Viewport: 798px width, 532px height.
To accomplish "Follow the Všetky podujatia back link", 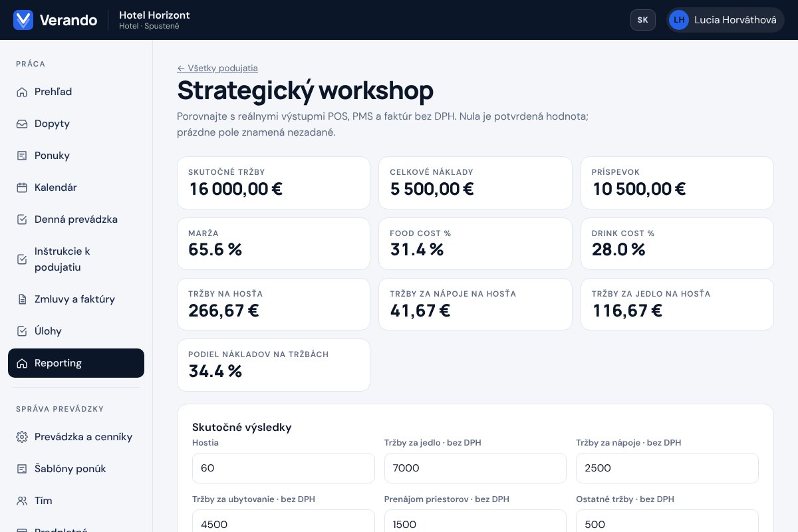I will pyautogui.click(x=217, y=68).
